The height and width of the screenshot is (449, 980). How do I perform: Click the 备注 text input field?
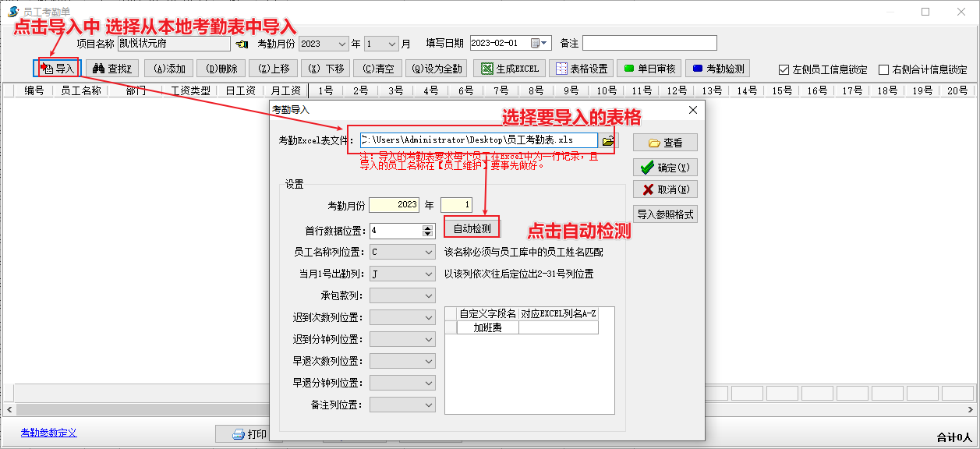click(649, 43)
